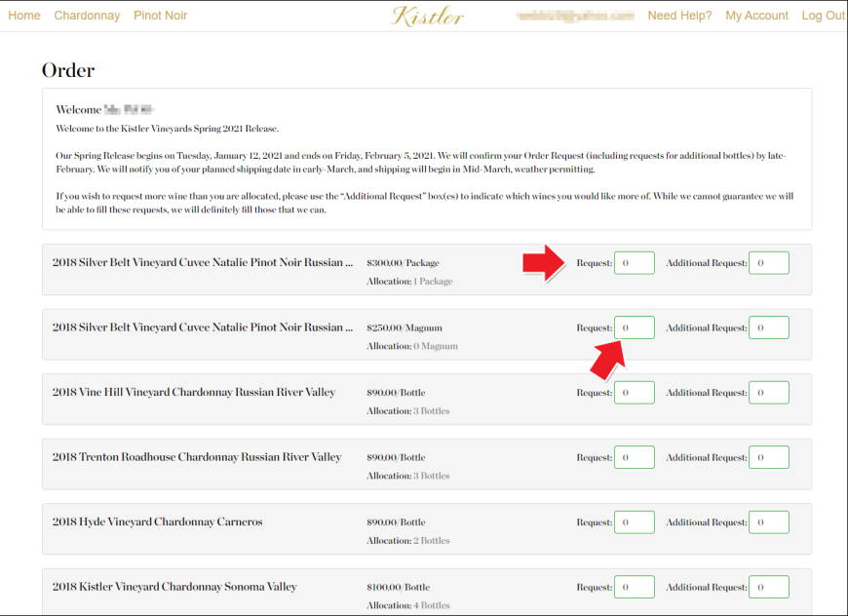Go to the Pinot Noir page

(x=161, y=16)
